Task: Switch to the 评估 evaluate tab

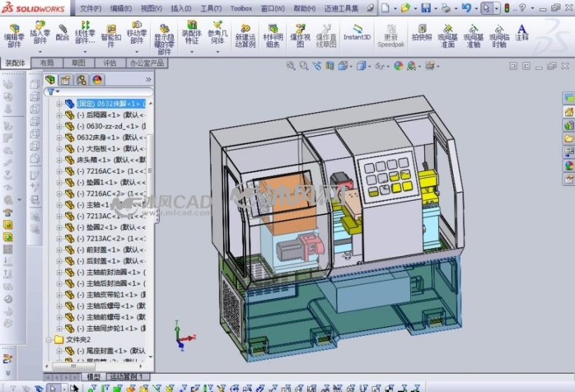Action: point(109,63)
